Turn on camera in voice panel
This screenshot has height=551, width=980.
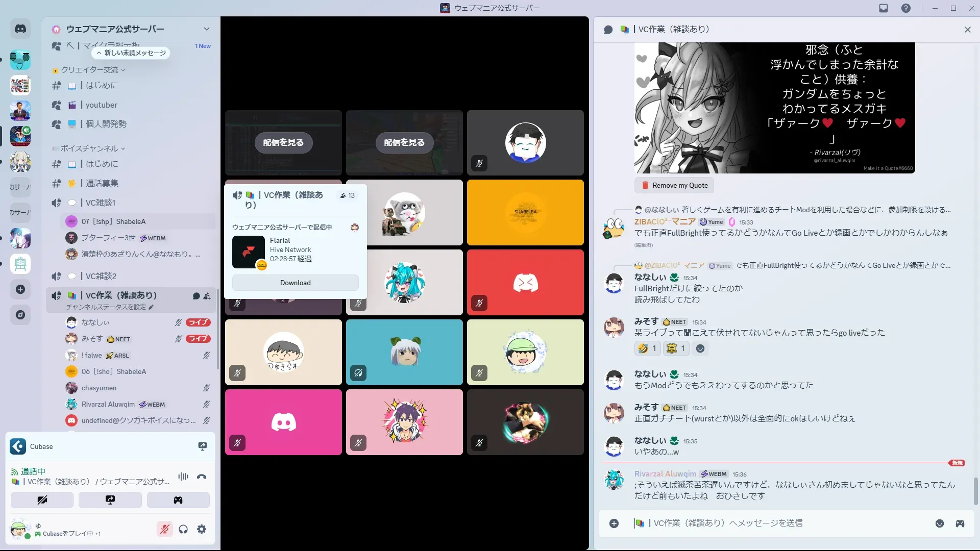(42, 500)
